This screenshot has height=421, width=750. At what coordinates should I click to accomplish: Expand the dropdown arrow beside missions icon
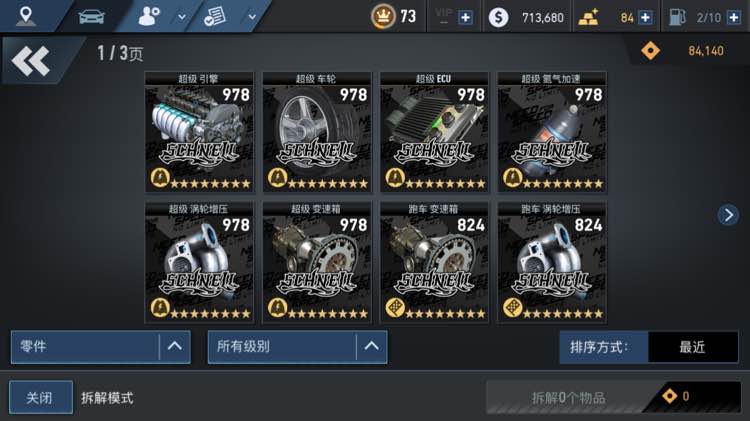tap(252, 17)
